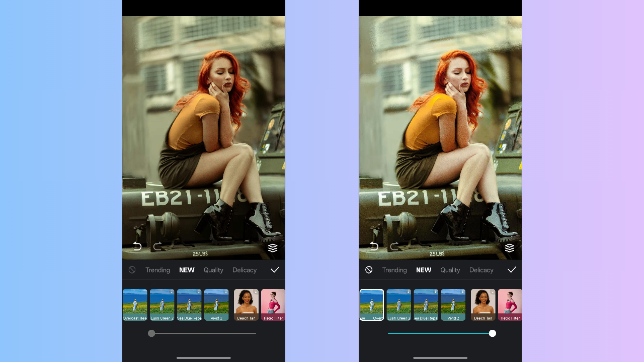Tap the home indicator bar on right phone

tap(440, 358)
